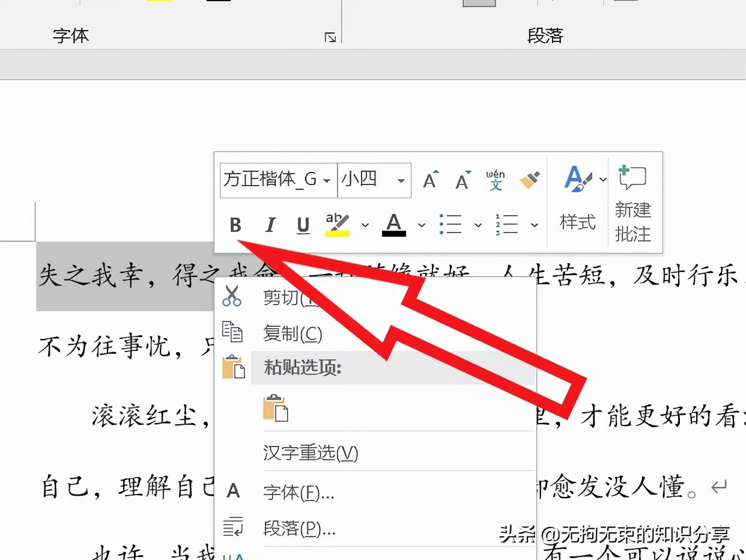The height and width of the screenshot is (560, 746).
Task: Toggle underline on the selected text
Action: click(x=302, y=225)
